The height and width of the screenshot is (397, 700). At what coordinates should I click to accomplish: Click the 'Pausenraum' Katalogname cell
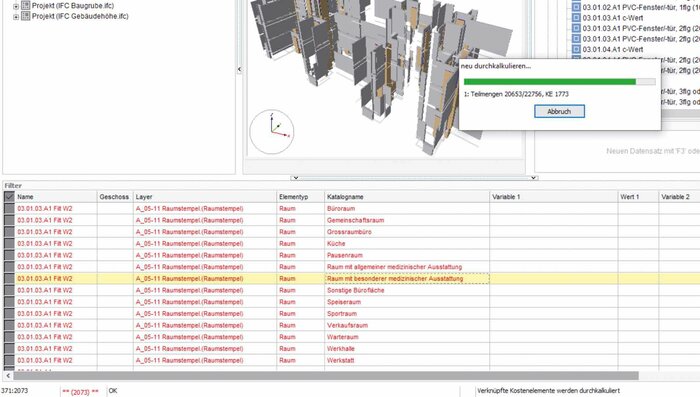click(407, 255)
